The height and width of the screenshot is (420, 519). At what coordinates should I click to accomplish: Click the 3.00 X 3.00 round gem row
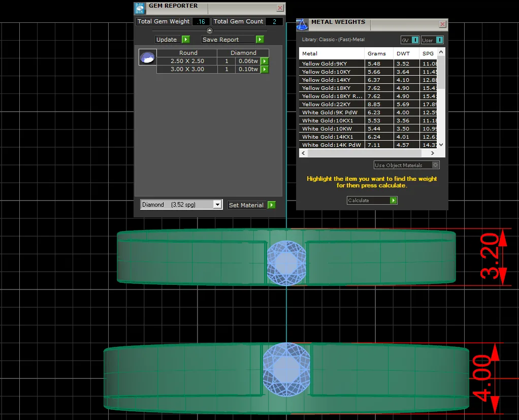pos(212,70)
